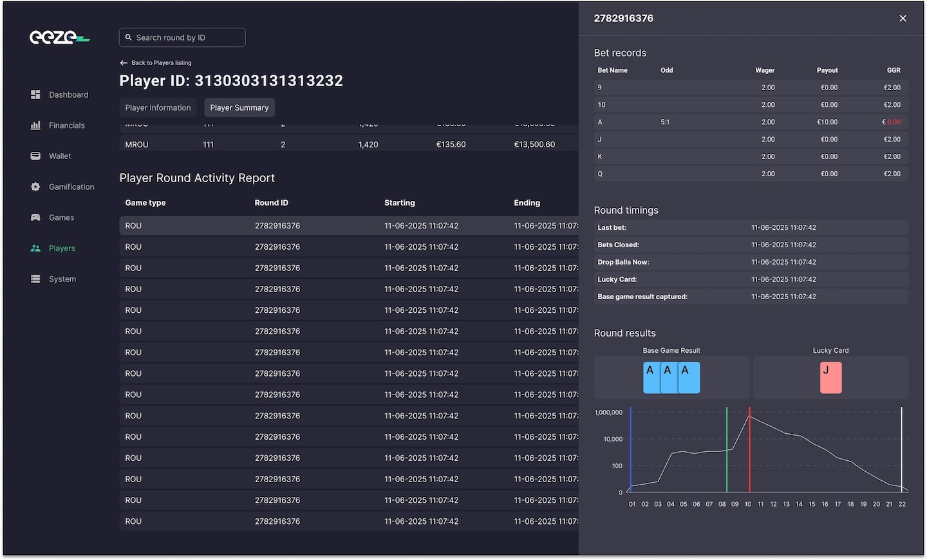Click the blue line marker on chart
The height and width of the screenshot is (560, 927).
pyautogui.click(x=631, y=451)
